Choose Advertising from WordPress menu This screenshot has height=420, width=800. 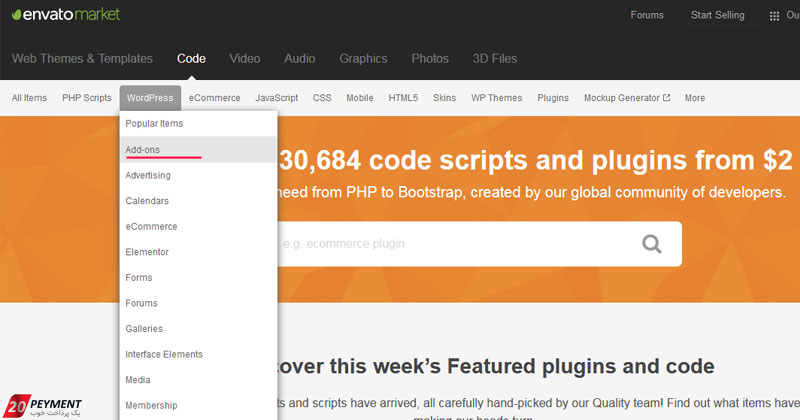coord(198,175)
